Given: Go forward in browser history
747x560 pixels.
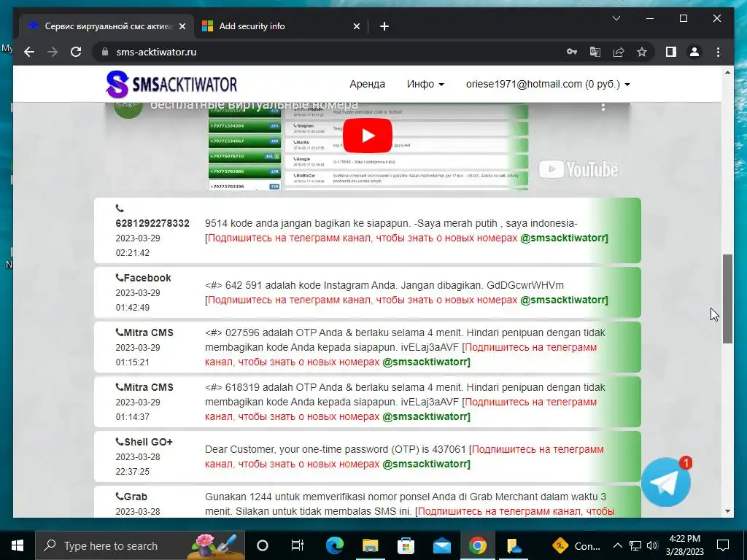Looking at the screenshot, I should (x=53, y=52).
